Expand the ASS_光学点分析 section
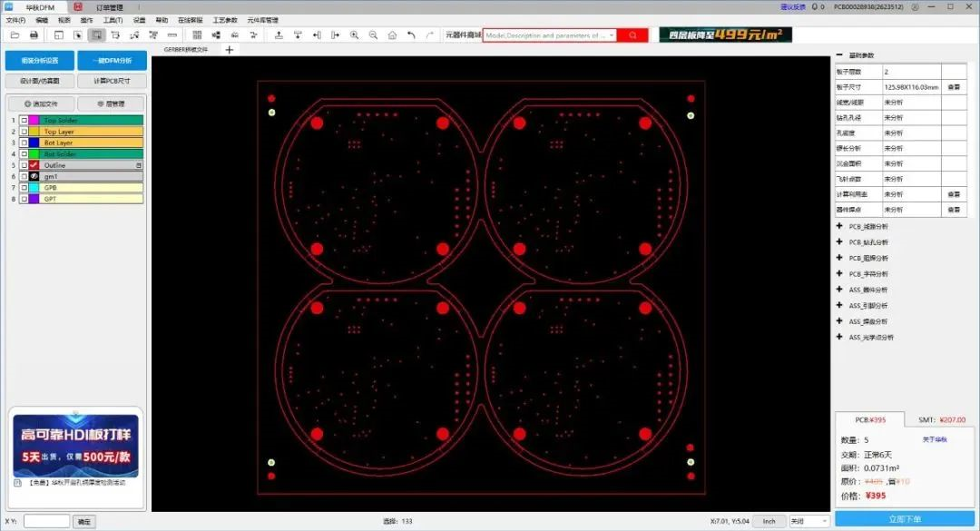The image size is (980, 531). (x=839, y=337)
